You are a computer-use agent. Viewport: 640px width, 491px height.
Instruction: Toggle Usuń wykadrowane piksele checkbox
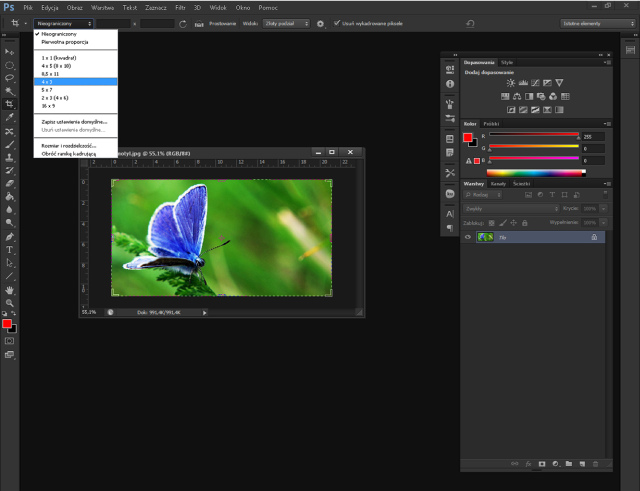[x=337, y=23]
